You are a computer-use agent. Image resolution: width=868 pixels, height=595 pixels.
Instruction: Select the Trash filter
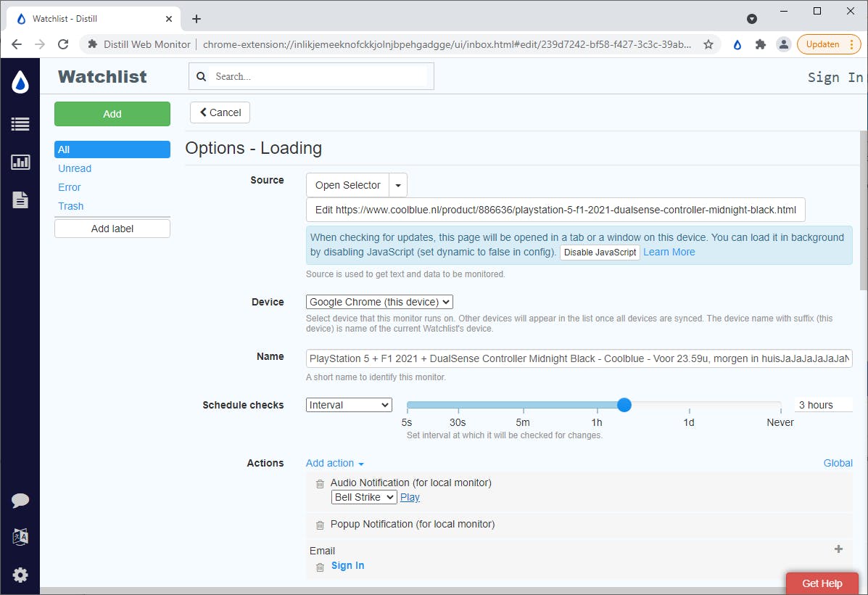coord(71,206)
